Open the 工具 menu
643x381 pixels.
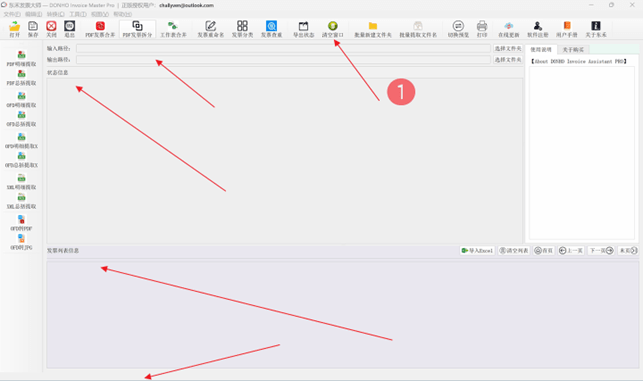click(x=78, y=14)
